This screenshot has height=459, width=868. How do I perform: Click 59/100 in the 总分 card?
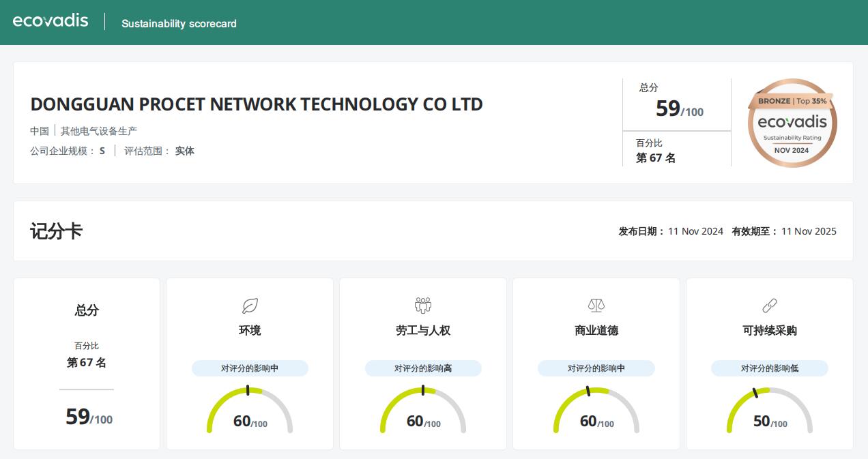(89, 416)
